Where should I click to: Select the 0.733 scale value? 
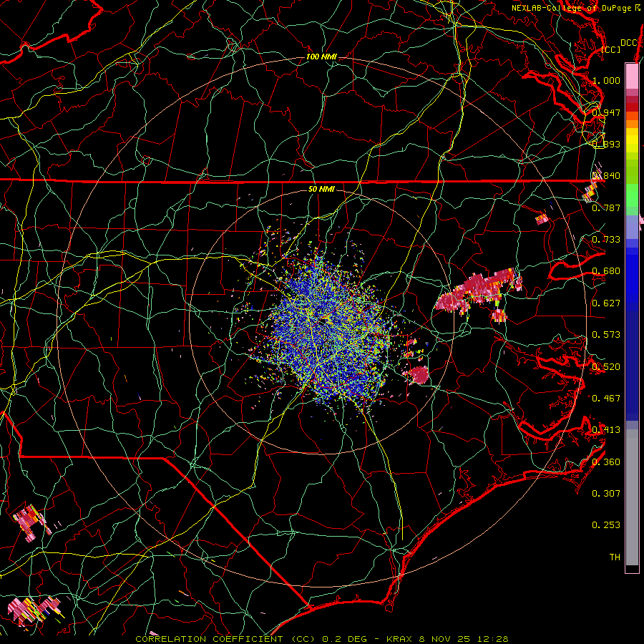click(x=606, y=240)
